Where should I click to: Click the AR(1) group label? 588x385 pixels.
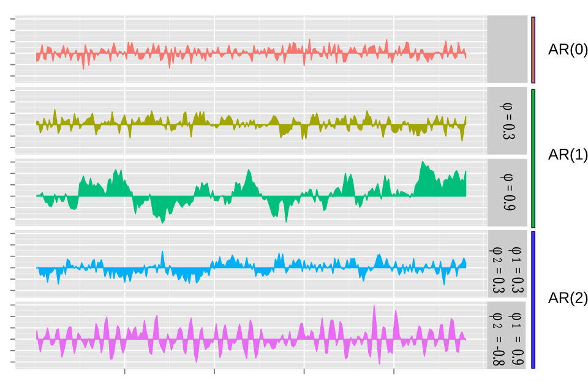click(x=568, y=154)
